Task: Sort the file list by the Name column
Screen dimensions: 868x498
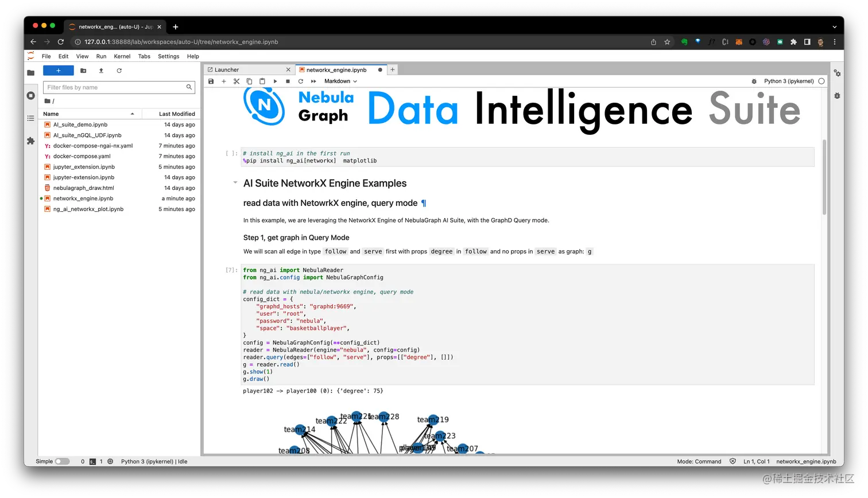Action: click(90, 114)
